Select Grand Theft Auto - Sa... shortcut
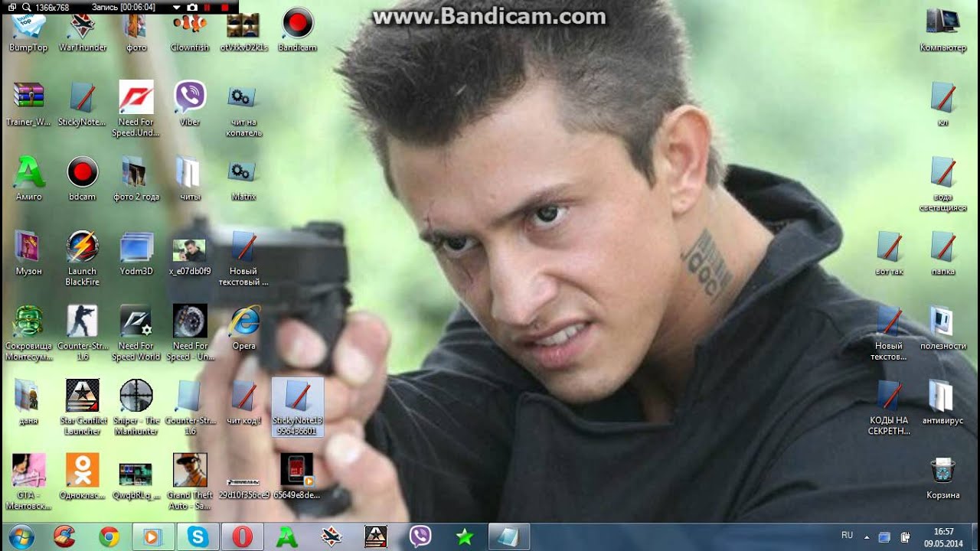This screenshot has width=980, height=551. [x=190, y=482]
